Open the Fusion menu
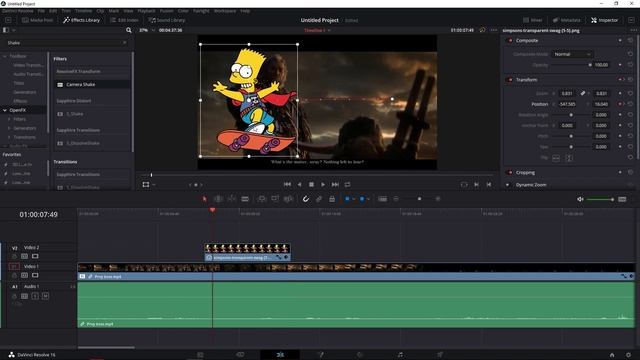The width and height of the screenshot is (640, 360). pos(167,11)
